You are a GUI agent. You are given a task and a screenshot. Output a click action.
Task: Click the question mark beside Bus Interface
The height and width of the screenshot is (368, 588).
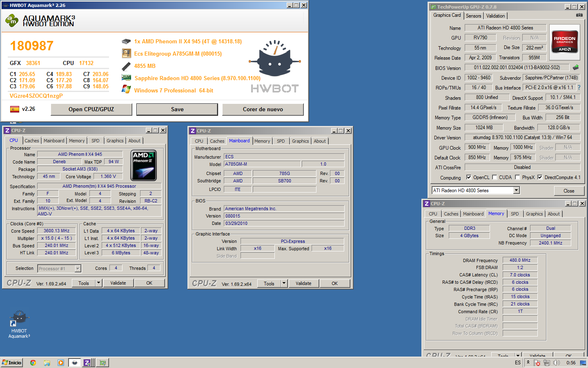point(579,88)
